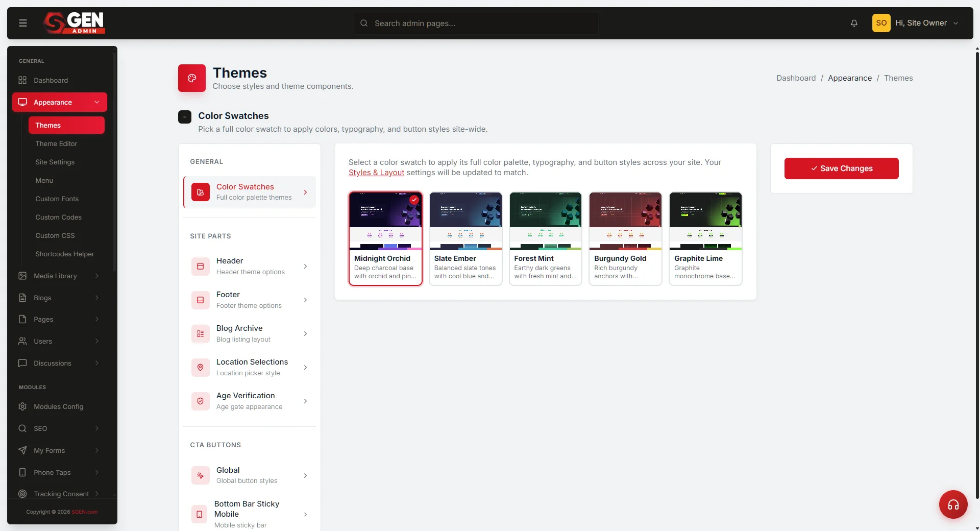Screen dimensions: 980x531
Task: Expand the Blogs submenu
Action: [x=97, y=298]
